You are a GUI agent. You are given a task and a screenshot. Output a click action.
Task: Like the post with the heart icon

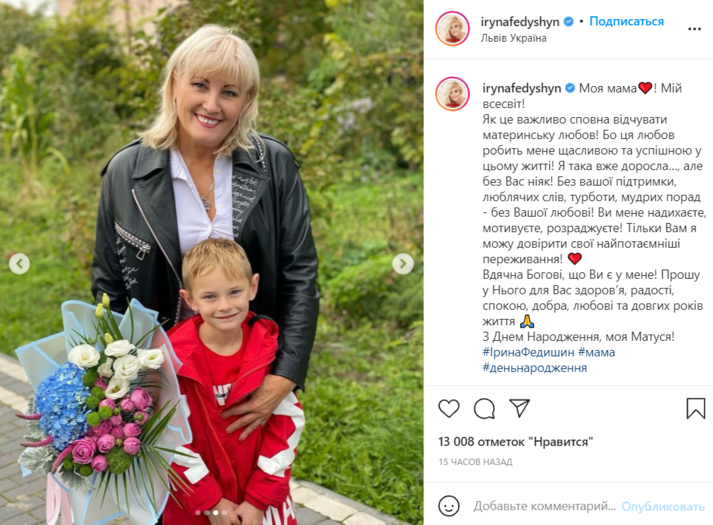click(449, 408)
